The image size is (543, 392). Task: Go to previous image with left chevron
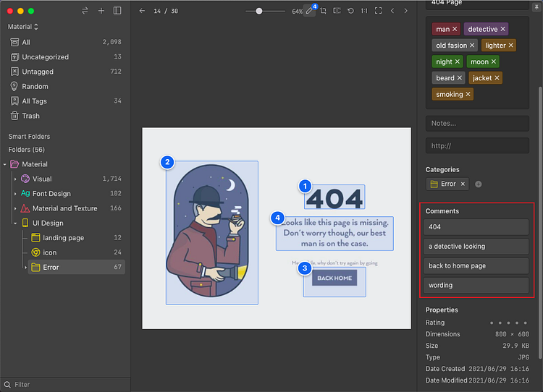(x=392, y=11)
